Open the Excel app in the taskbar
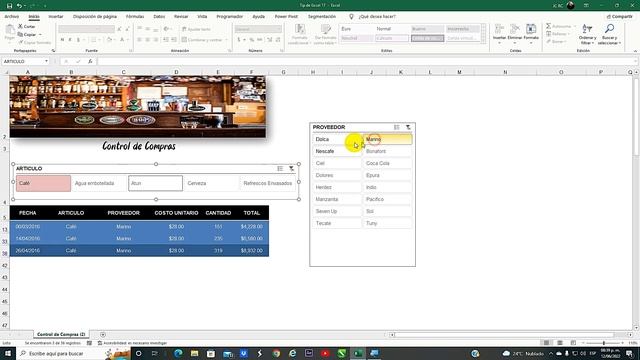The height and width of the screenshot is (360, 640). tap(358, 353)
